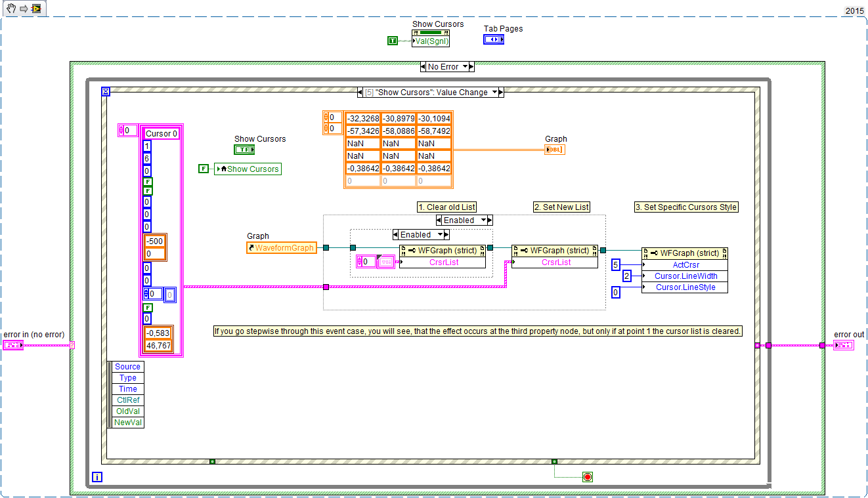This screenshot has width=868, height=498.
Task: Click the 2015 version label
Action: click(854, 10)
